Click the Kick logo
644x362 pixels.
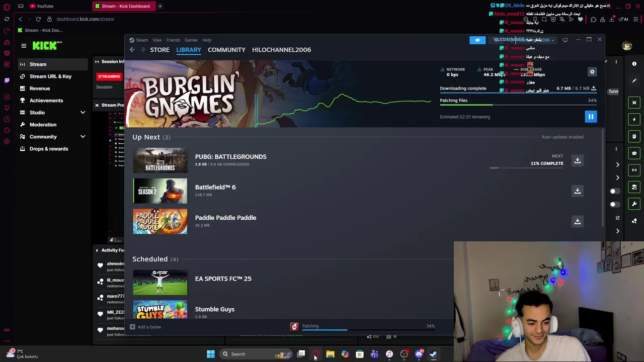46,46
